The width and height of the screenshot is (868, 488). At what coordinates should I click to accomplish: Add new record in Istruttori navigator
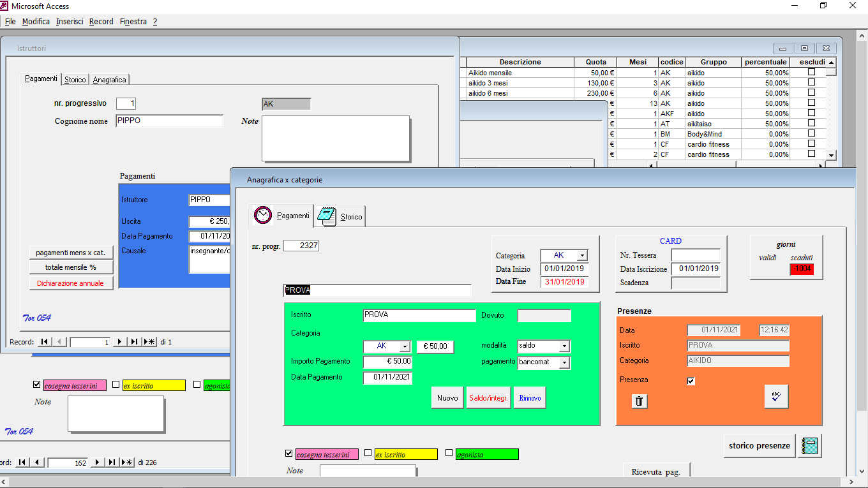[149, 342]
